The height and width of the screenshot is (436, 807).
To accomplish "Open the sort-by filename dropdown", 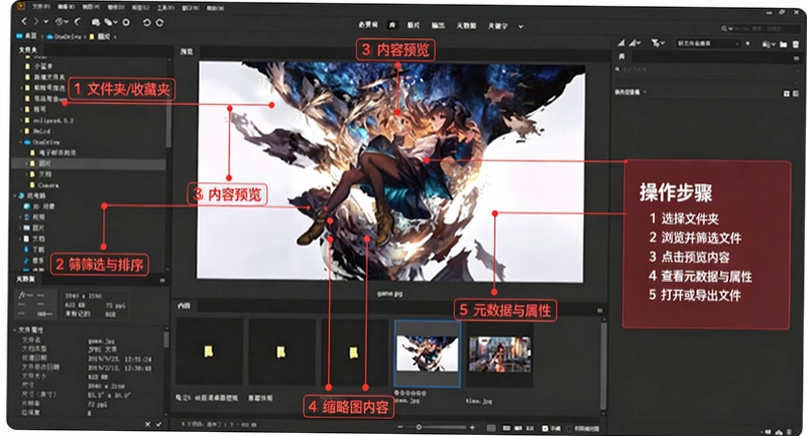I will tap(708, 44).
